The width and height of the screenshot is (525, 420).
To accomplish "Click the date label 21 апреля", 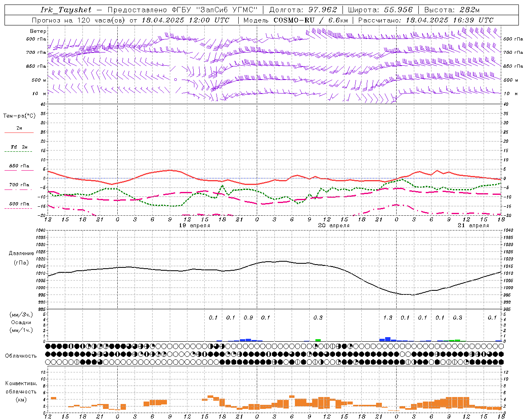I will [473, 226].
